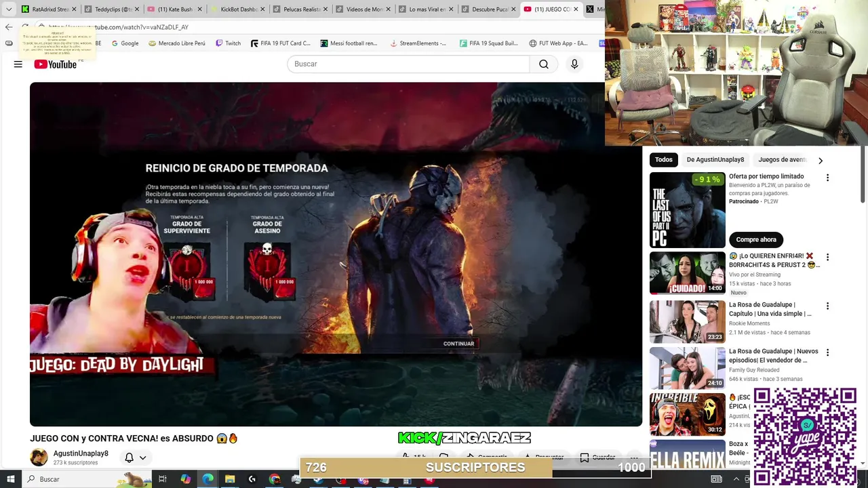This screenshot has width=868, height=488.
Task: Expand the subscription notification dropdown chevron
Action: pyautogui.click(x=143, y=457)
